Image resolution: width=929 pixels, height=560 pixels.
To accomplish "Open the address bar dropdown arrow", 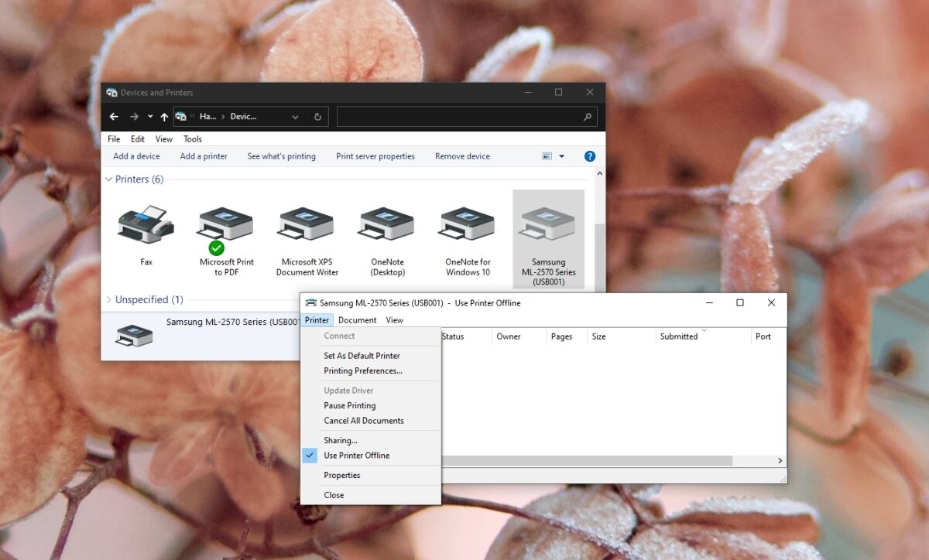I will coord(295,116).
